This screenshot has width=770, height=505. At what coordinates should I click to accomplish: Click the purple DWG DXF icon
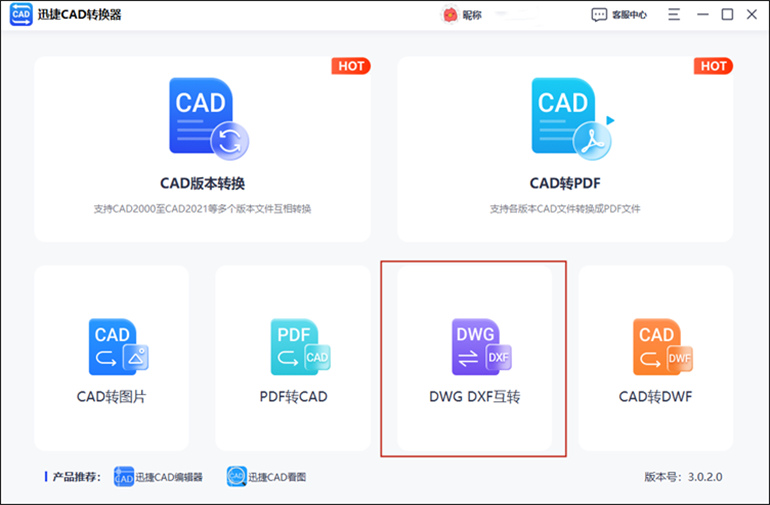point(482,346)
